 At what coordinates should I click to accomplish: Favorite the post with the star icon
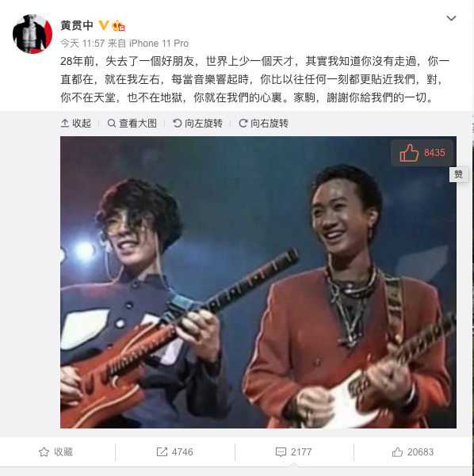point(56,452)
